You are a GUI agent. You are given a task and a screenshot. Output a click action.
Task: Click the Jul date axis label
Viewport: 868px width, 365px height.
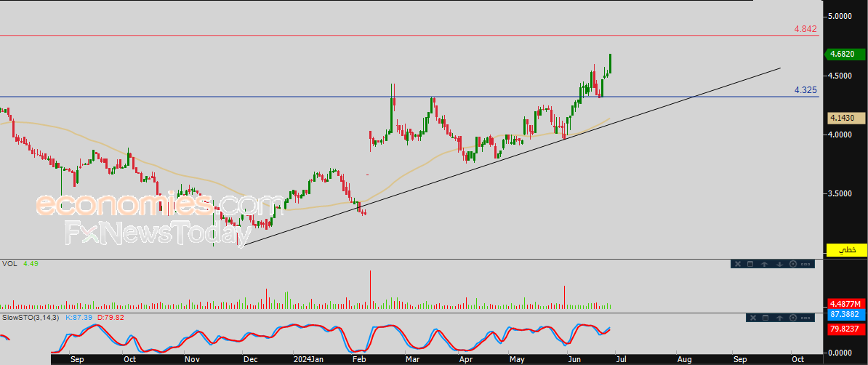pos(622,359)
